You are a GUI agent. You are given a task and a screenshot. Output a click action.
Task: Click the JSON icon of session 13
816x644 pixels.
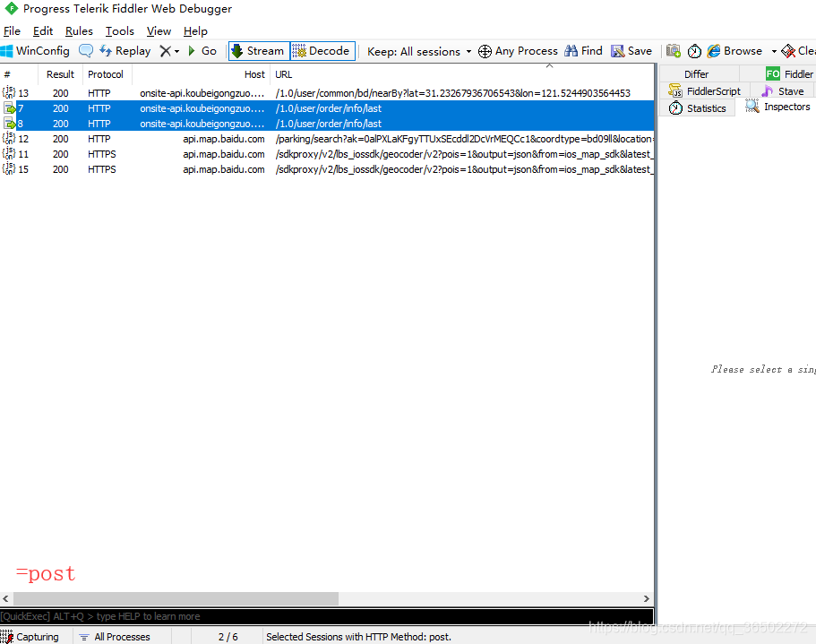pyautogui.click(x=9, y=92)
